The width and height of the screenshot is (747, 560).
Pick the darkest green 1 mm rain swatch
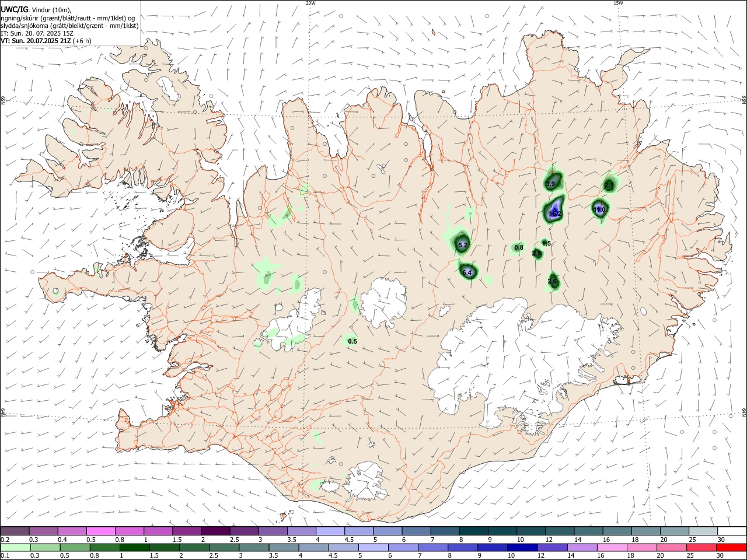pyautogui.click(x=134, y=548)
